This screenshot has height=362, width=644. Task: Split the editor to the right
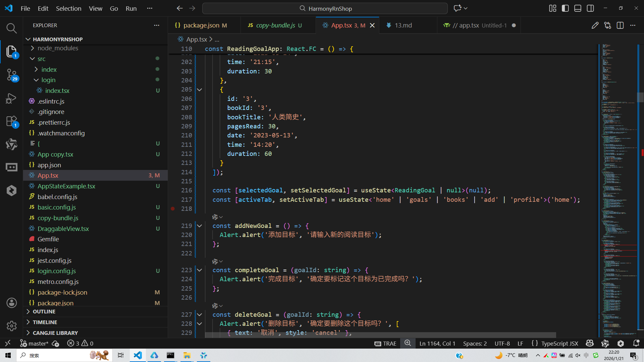pyautogui.click(x=620, y=25)
